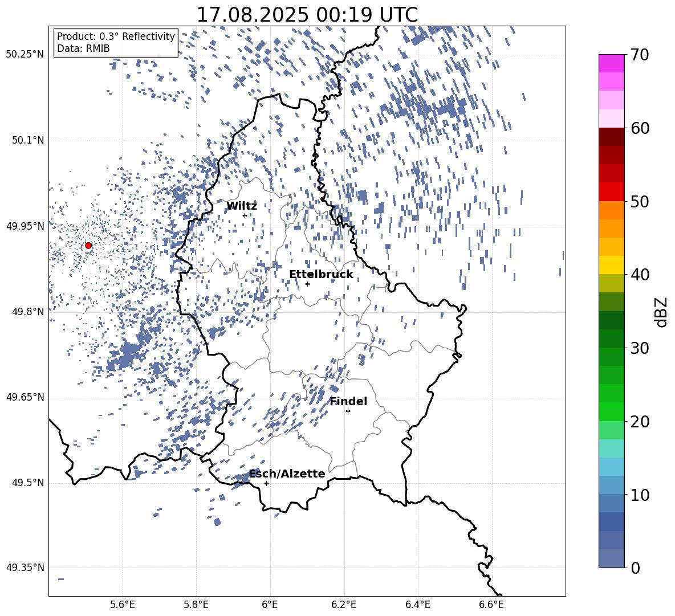Click the bright green 20 dBZ swatch
The image size is (675, 616).
pos(612,411)
